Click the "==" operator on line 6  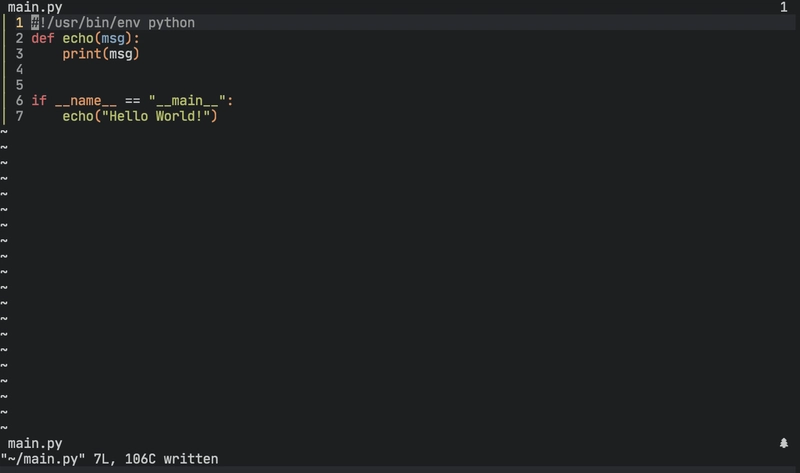click(x=133, y=101)
